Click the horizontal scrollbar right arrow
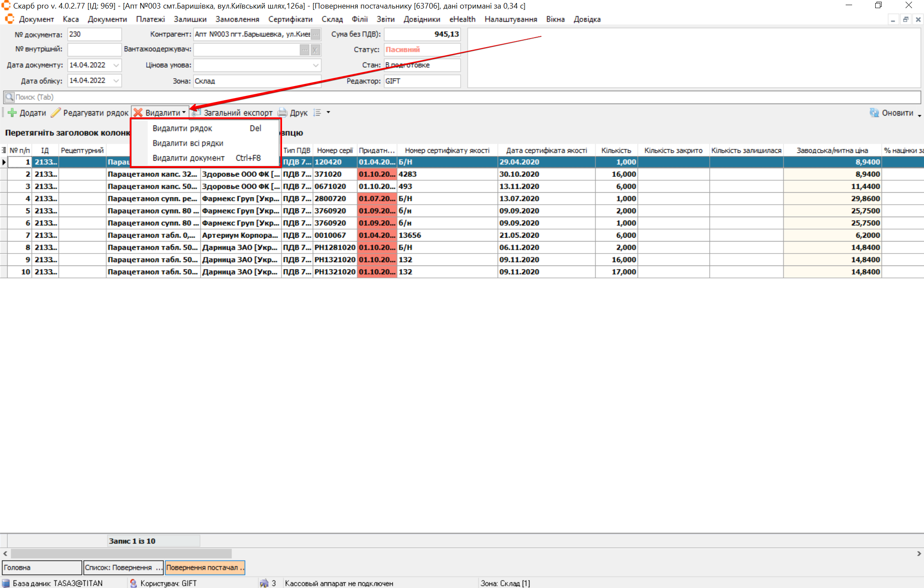The height and width of the screenshot is (588, 924). (x=919, y=553)
